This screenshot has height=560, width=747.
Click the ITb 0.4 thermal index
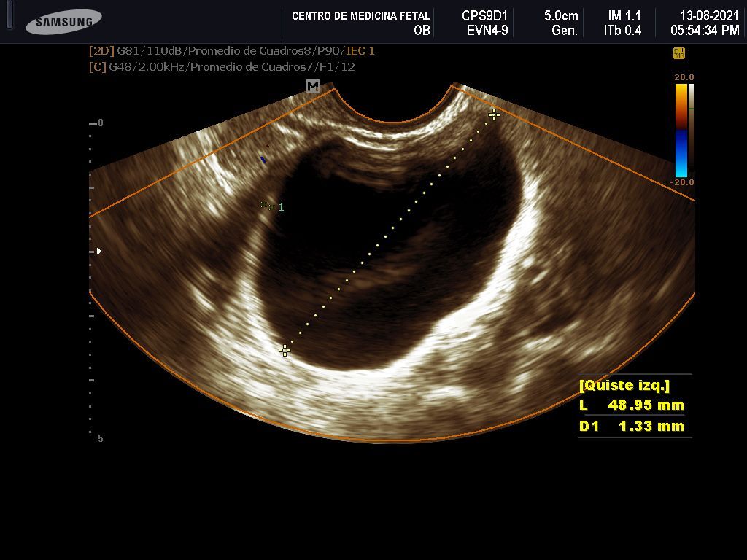[623, 31]
